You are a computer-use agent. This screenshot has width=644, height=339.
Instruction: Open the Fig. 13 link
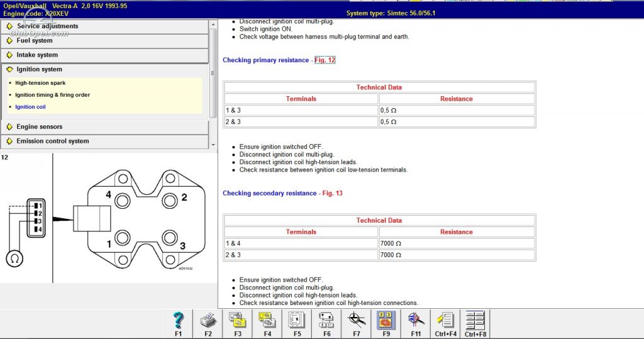(332, 193)
